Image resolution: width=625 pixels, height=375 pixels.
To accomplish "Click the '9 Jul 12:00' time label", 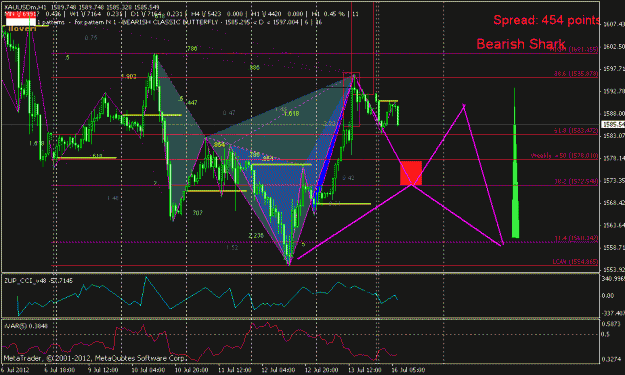I will pyautogui.click(x=103, y=370).
